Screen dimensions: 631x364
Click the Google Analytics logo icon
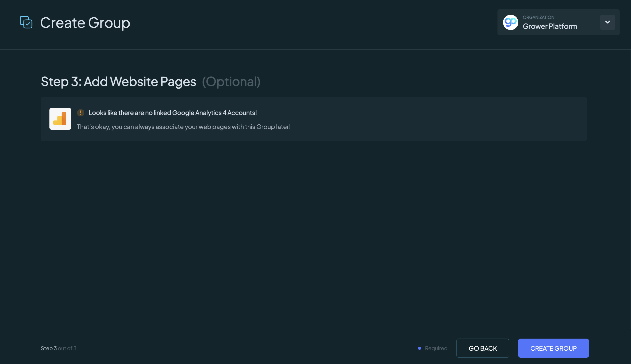(60, 119)
